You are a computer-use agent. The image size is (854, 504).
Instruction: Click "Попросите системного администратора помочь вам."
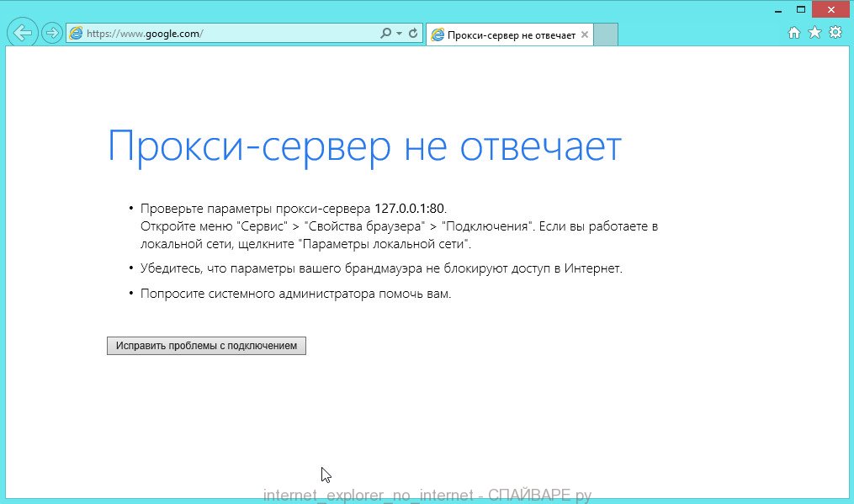(295, 294)
